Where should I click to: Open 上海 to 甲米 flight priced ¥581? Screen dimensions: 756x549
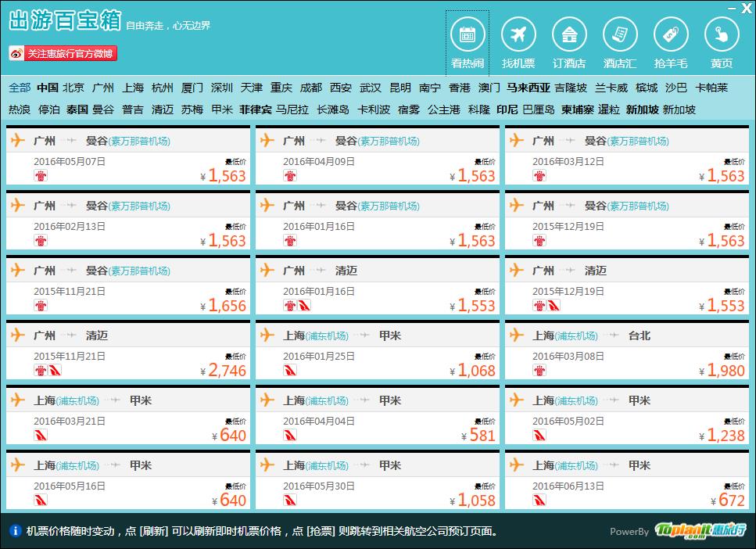(378, 415)
